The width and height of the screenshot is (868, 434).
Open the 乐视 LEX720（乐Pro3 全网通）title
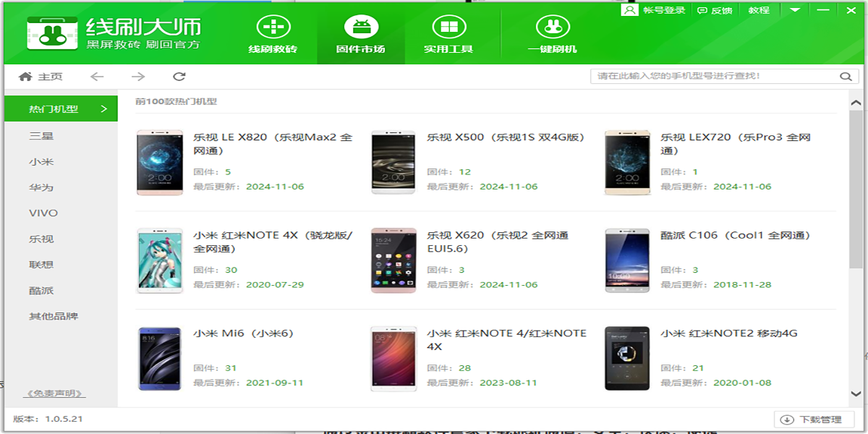[736, 144]
